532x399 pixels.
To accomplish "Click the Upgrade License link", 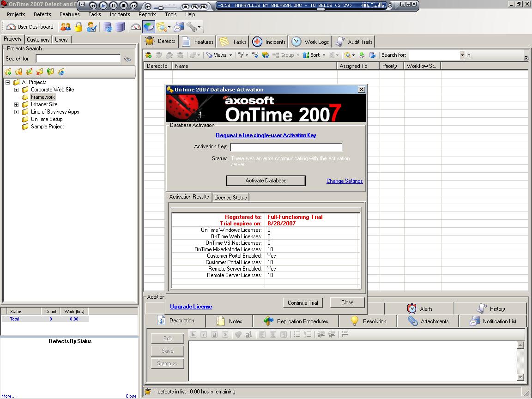I will [191, 306].
